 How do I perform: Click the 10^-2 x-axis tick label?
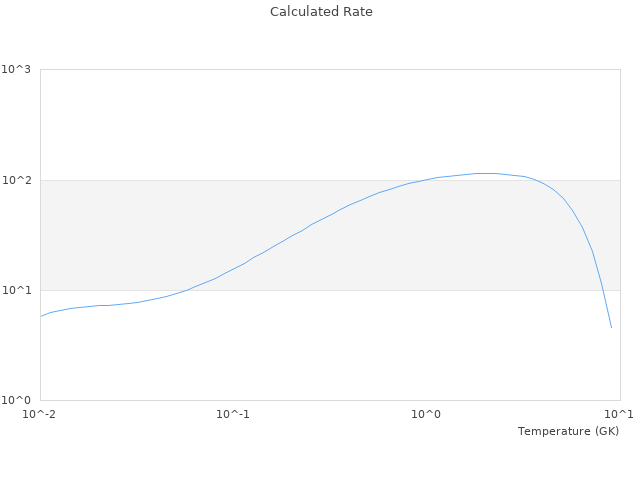(40, 414)
